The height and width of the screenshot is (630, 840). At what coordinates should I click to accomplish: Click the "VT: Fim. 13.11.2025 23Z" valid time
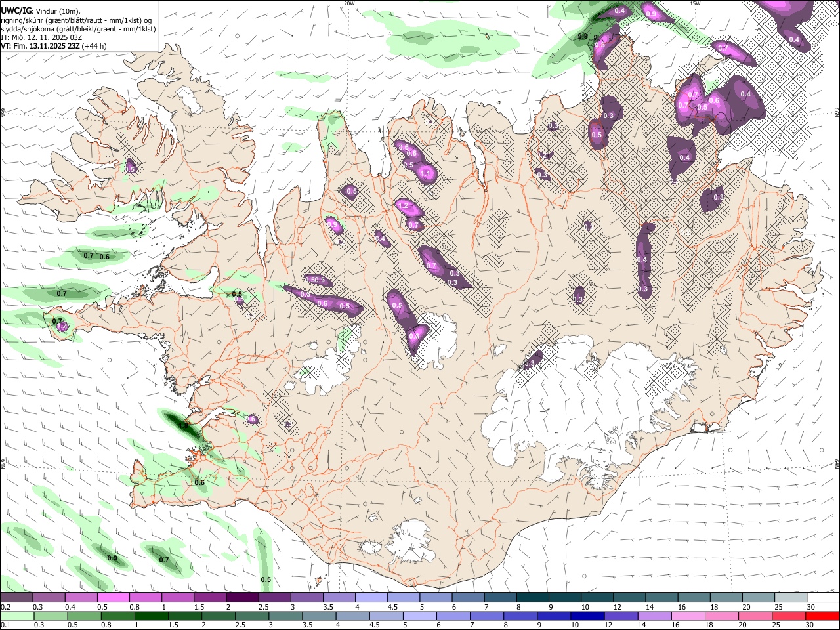[x=40, y=46]
